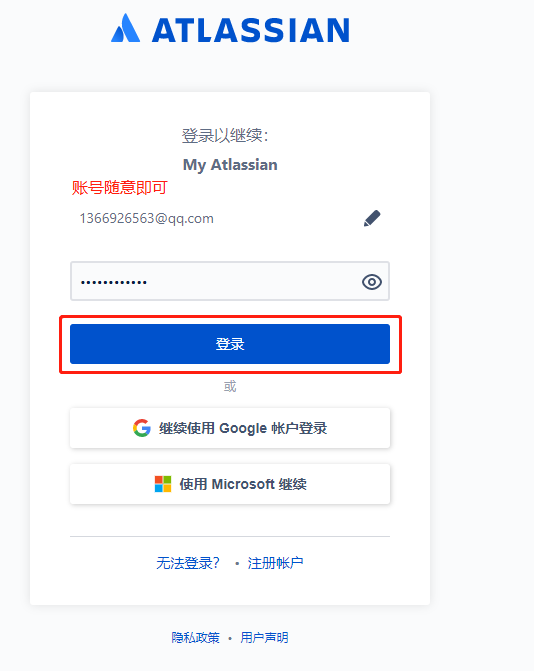Click the red 账号随意即可 annotation
The width and height of the screenshot is (534, 671).
pos(119,187)
